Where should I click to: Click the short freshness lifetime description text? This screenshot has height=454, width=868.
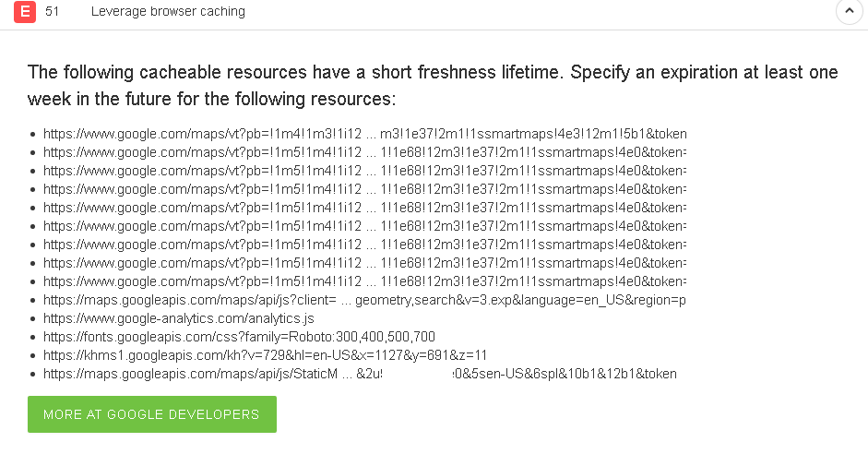[433, 85]
